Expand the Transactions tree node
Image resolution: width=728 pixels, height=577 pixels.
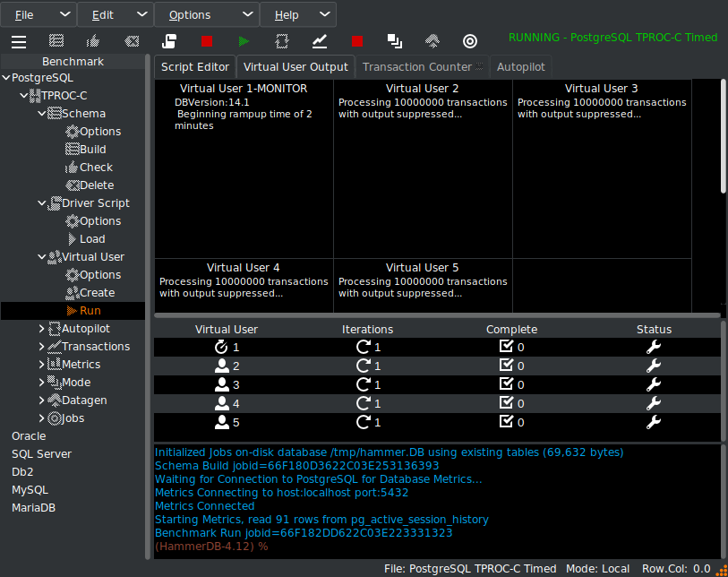coord(42,347)
